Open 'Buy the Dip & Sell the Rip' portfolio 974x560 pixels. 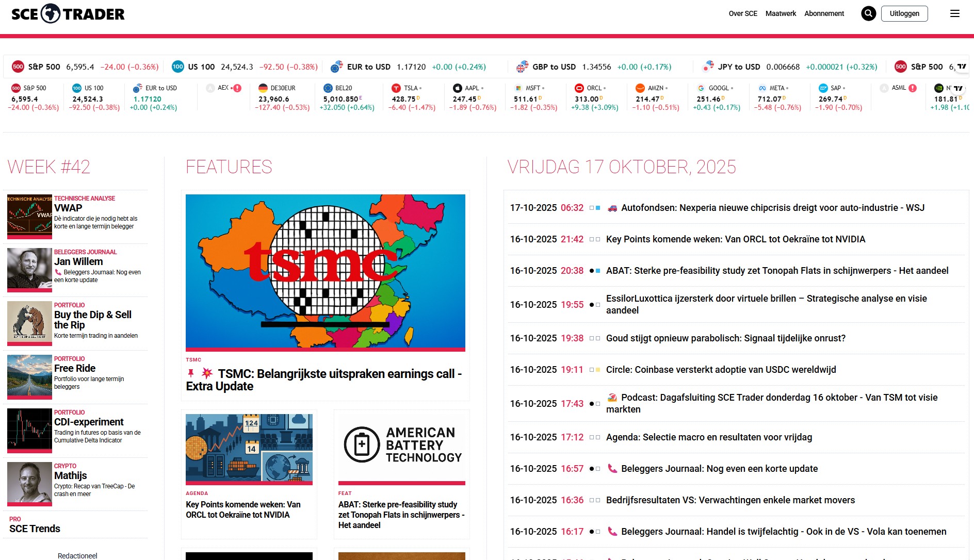pos(93,320)
